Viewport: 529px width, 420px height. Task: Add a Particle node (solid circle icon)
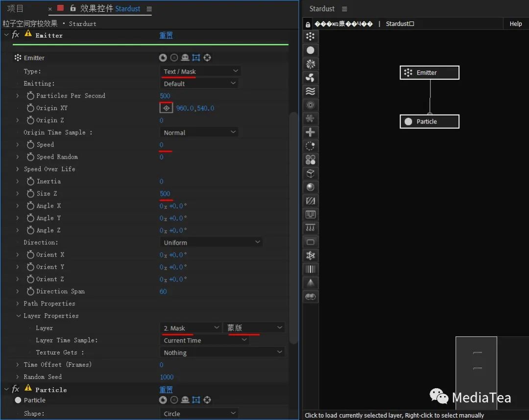[311, 50]
